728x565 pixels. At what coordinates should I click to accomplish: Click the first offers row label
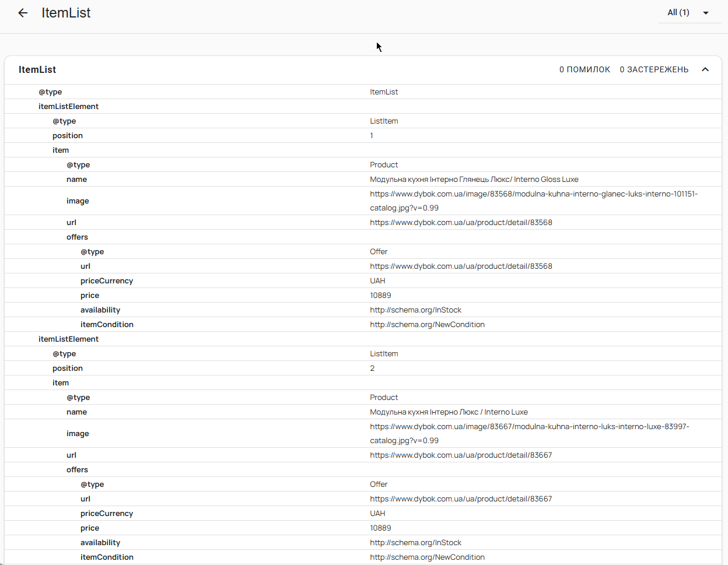coord(77,237)
